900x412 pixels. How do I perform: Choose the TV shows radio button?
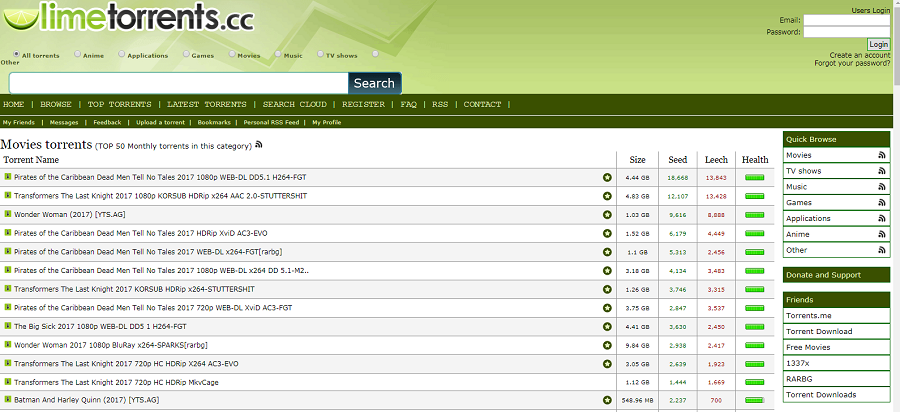coord(321,55)
